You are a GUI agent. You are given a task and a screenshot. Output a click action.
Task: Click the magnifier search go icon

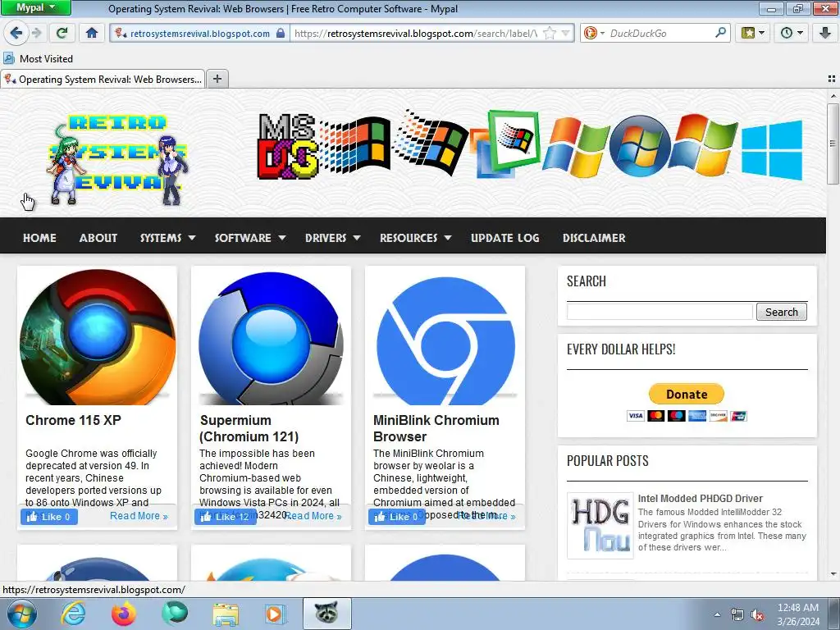coord(720,33)
